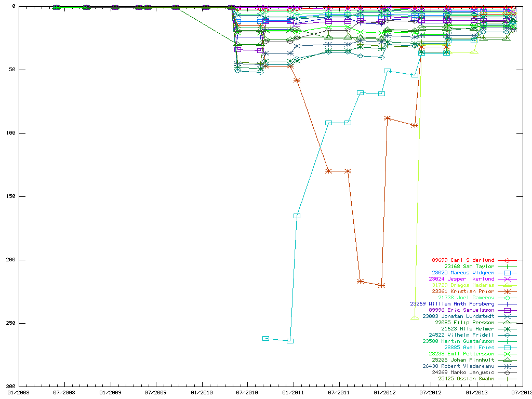
Task: Click the 01/2012 x-axis date label
Action: [x=384, y=392]
